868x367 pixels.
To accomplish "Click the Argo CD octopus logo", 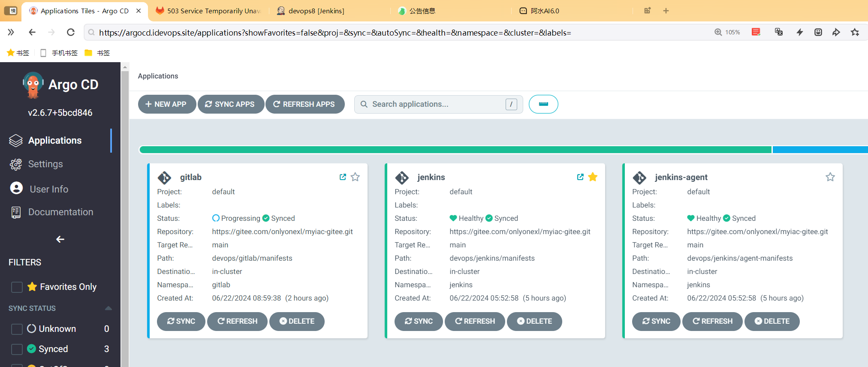I will coord(33,85).
